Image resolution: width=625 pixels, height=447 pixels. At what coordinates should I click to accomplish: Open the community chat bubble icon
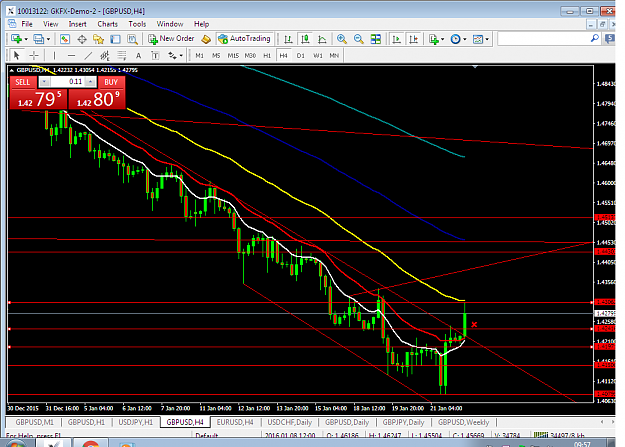pyautogui.click(x=610, y=39)
